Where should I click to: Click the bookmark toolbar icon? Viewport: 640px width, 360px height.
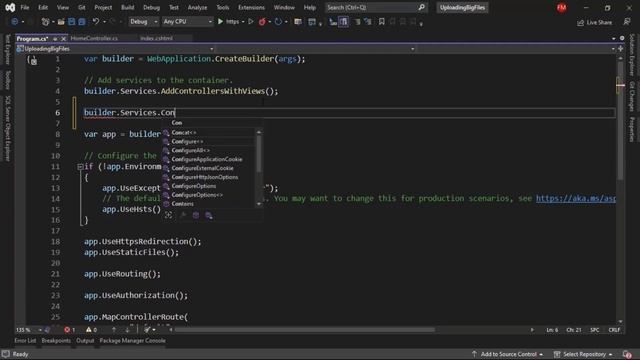pyautogui.click(x=382, y=22)
